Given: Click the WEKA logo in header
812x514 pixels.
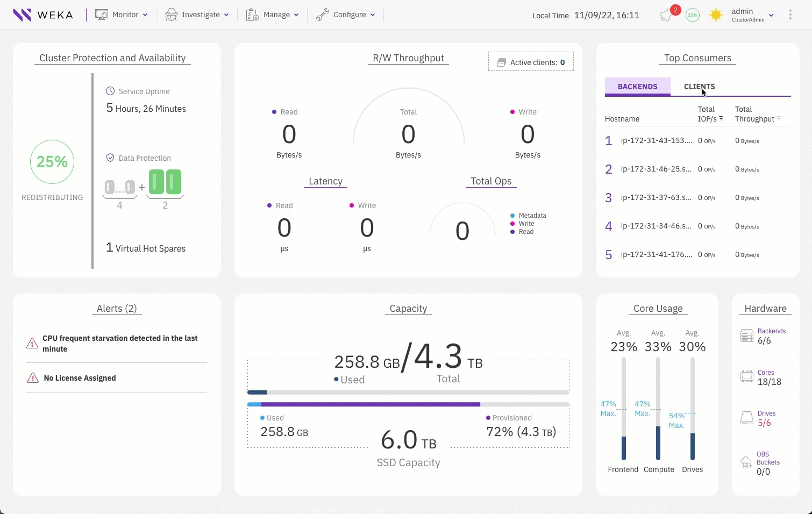Looking at the screenshot, I should tap(43, 15).
